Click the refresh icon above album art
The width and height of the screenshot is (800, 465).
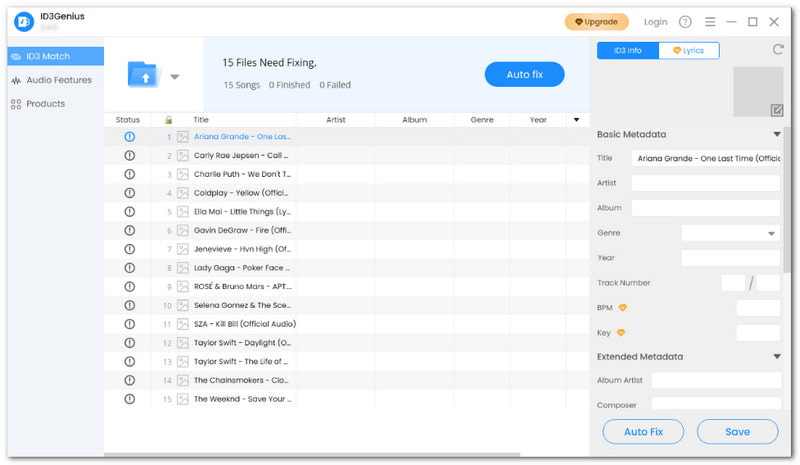[777, 50]
